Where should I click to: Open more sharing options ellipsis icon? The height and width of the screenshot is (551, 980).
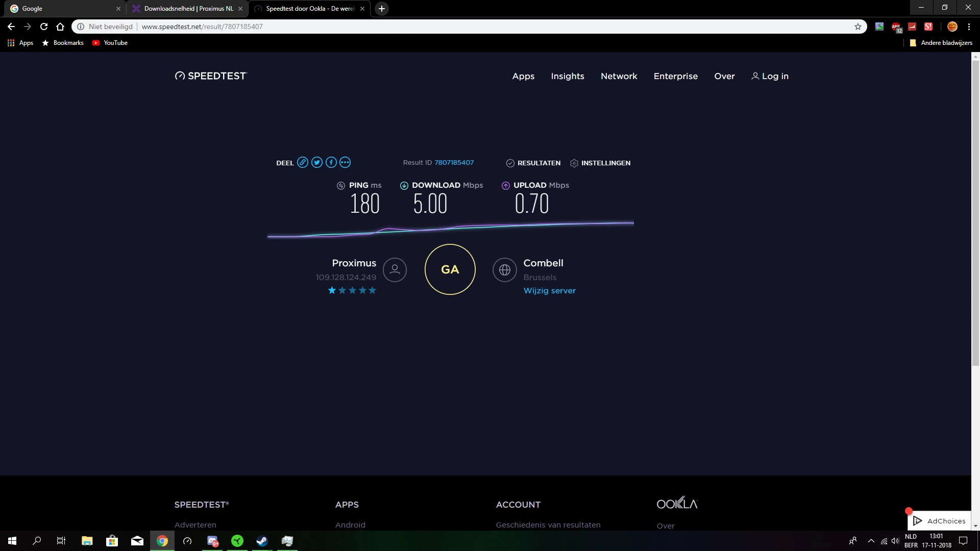[345, 163]
